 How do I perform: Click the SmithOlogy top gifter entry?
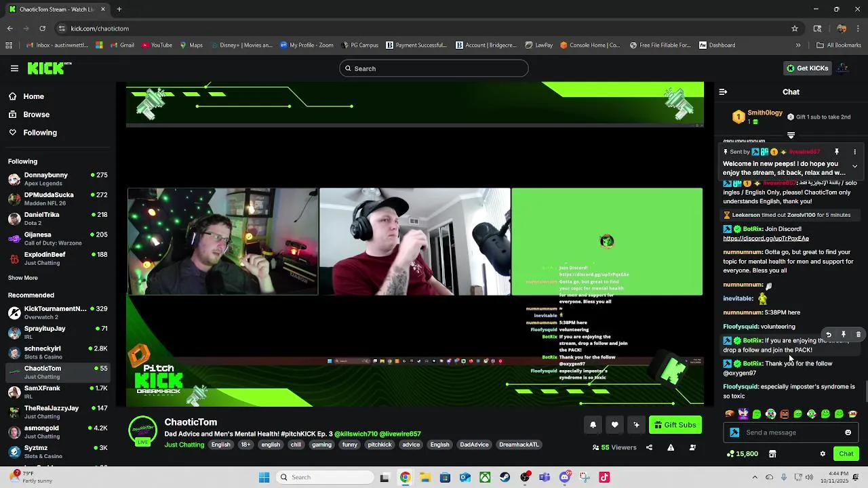tap(757, 117)
